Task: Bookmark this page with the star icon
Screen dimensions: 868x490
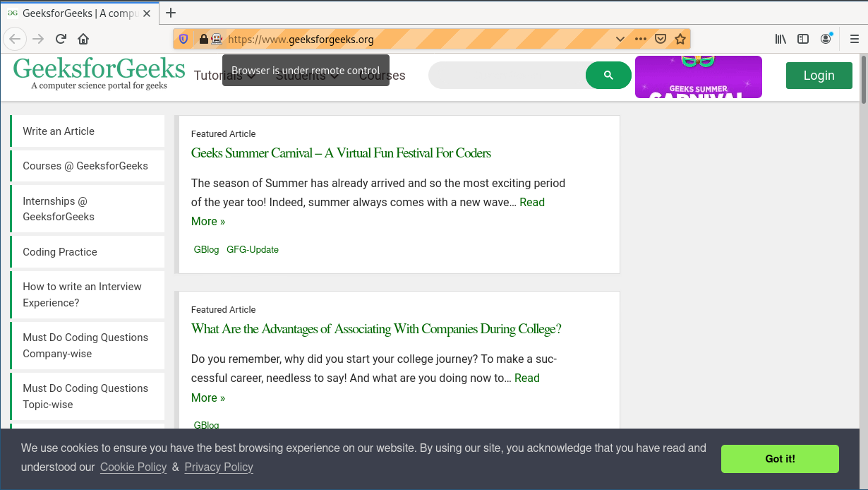Action: tap(680, 39)
